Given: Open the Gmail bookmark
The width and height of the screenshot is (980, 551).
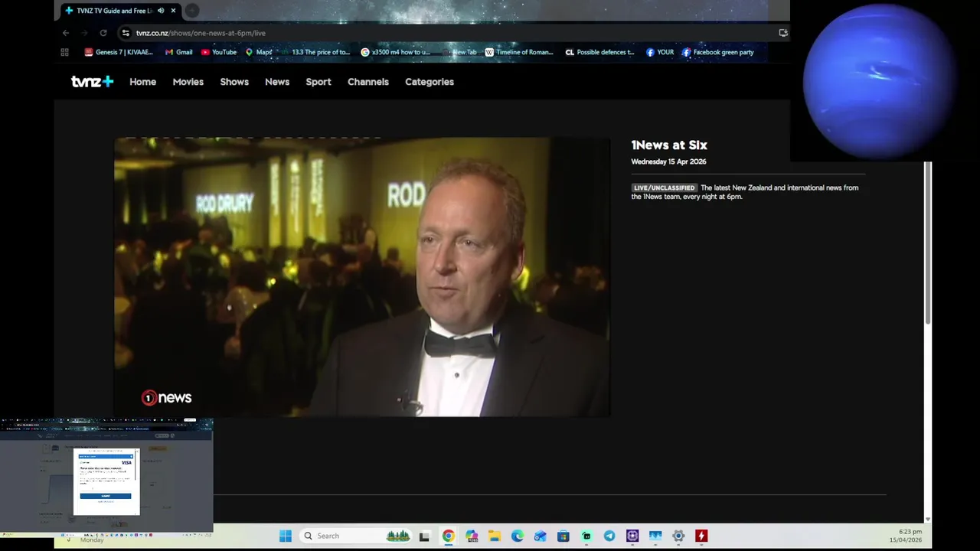Looking at the screenshot, I should pyautogui.click(x=179, y=52).
